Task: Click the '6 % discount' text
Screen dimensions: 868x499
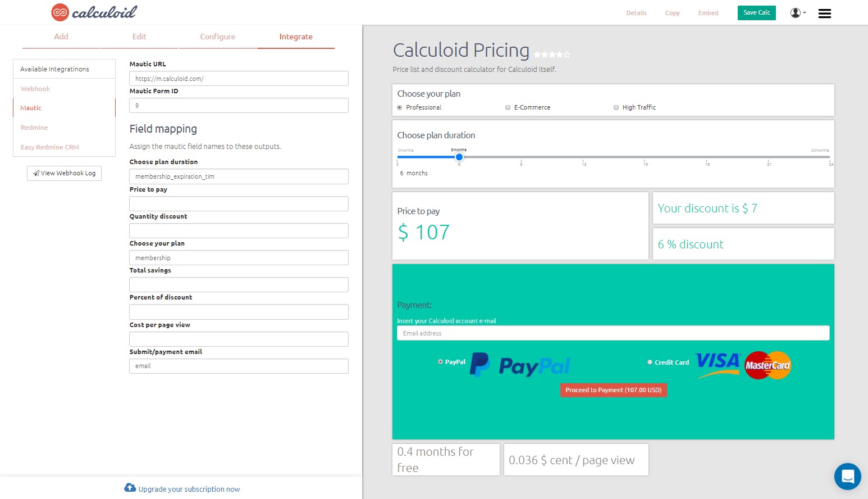Action: pyautogui.click(x=691, y=244)
